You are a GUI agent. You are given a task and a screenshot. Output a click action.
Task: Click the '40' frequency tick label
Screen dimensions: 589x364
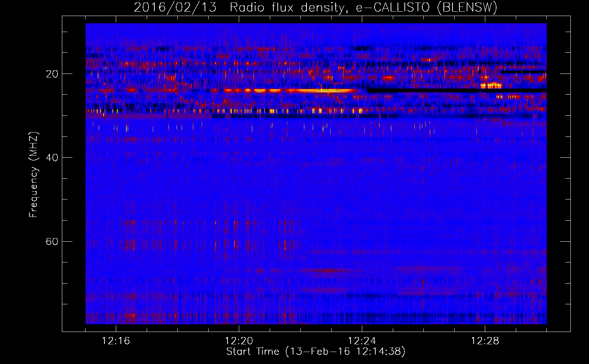(x=52, y=158)
